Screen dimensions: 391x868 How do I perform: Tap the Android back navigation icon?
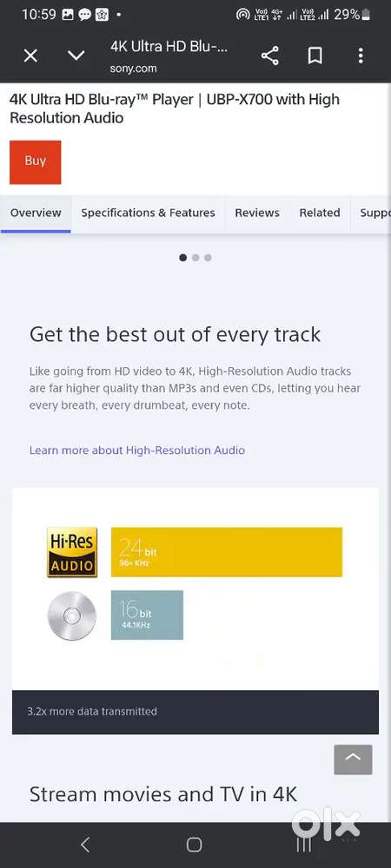pyautogui.click(x=85, y=845)
